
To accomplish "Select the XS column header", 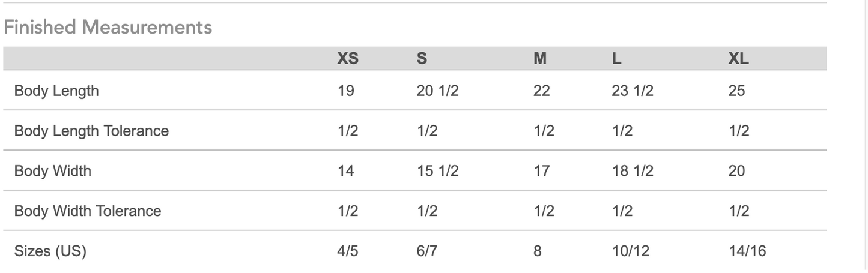I will [348, 59].
